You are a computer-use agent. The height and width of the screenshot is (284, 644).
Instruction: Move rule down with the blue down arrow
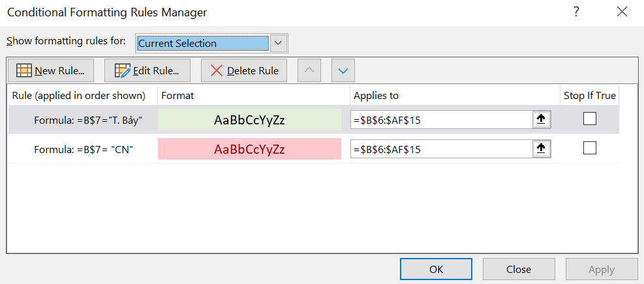(x=343, y=70)
